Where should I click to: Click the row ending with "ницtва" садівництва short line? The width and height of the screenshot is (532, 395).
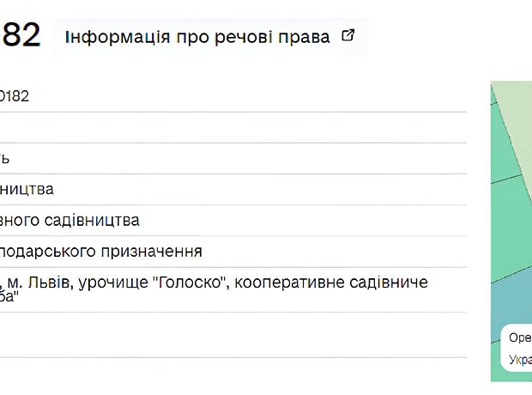tap(27, 189)
